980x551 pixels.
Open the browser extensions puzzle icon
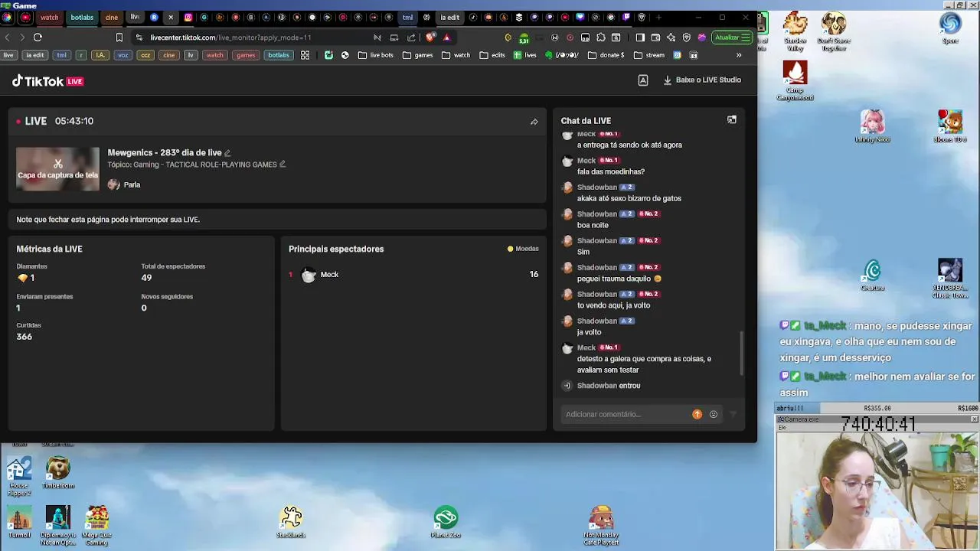pyautogui.click(x=601, y=37)
